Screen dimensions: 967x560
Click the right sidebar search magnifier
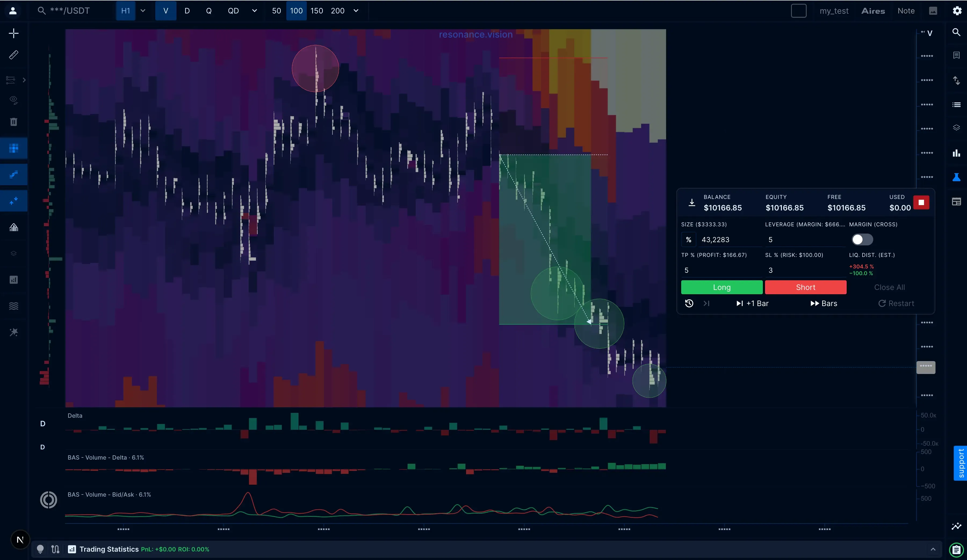956,32
